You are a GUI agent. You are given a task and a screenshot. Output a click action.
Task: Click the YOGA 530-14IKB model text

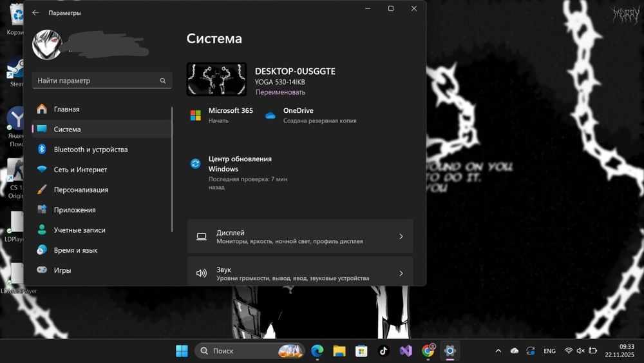[279, 82]
